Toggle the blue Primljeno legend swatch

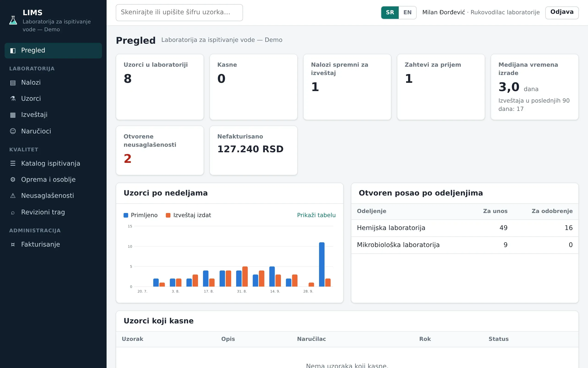[126, 215]
